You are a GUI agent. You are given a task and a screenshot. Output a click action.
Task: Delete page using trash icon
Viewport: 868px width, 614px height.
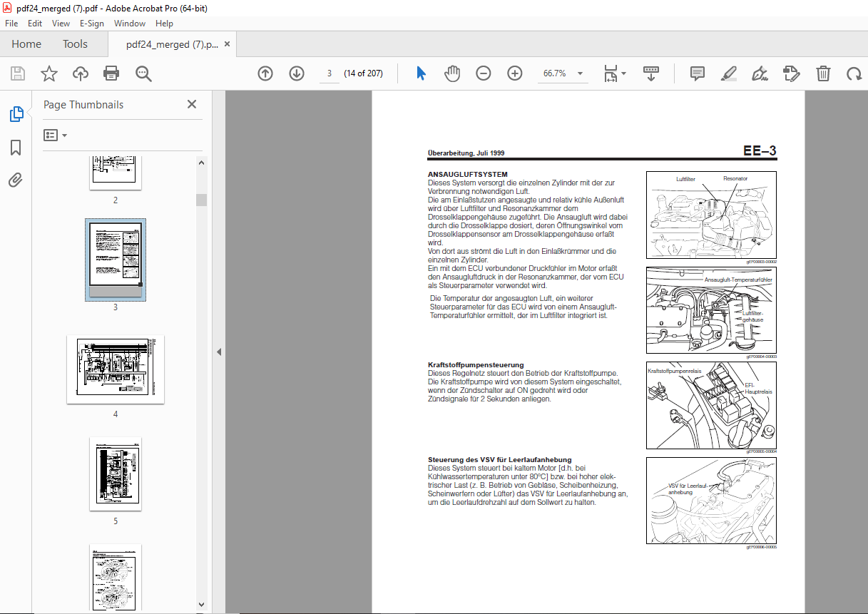tap(823, 73)
